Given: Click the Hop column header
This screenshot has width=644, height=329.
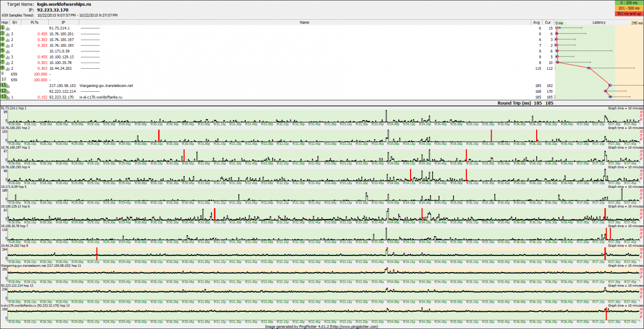Looking at the screenshot, I should click(x=5, y=23).
